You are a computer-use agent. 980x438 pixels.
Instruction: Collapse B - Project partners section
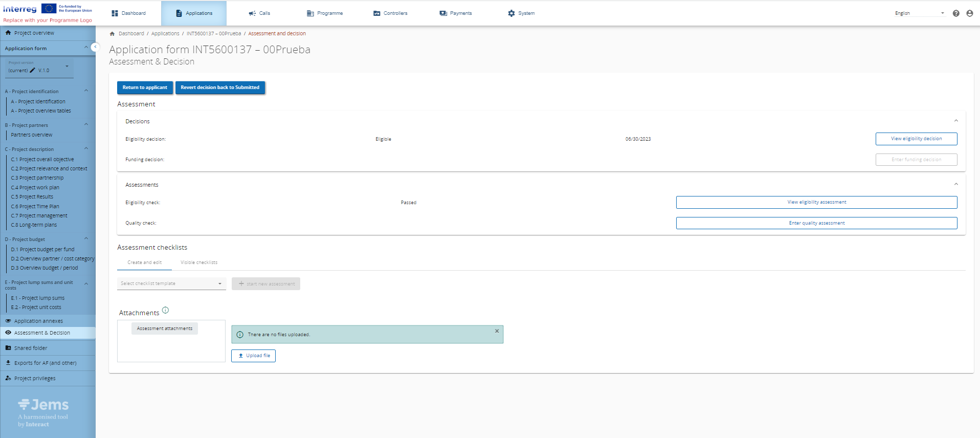point(86,124)
